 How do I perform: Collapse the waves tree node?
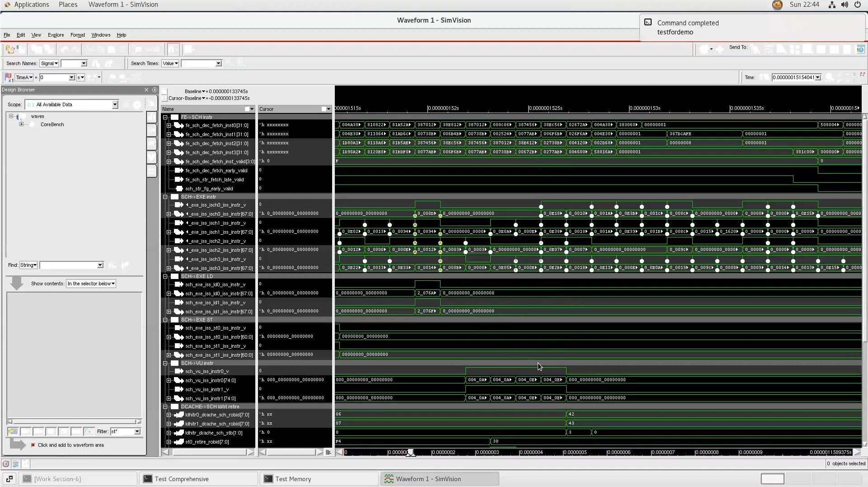[11, 116]
